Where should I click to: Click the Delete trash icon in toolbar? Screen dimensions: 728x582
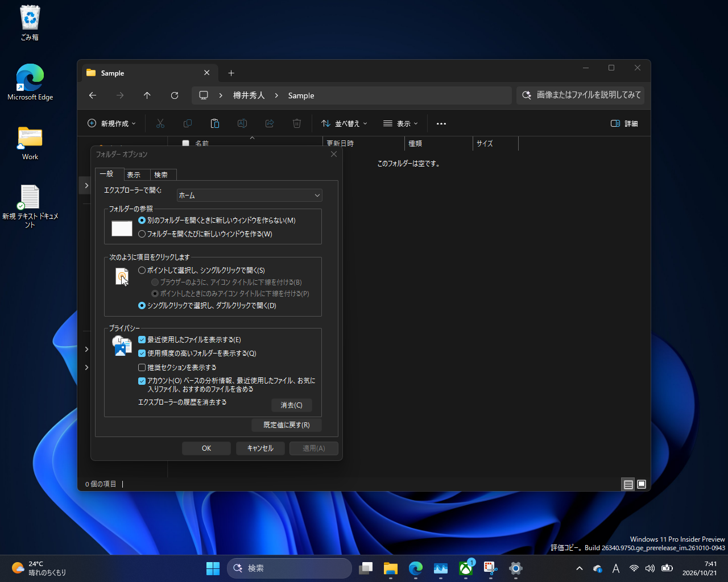(x=297, y=123)
